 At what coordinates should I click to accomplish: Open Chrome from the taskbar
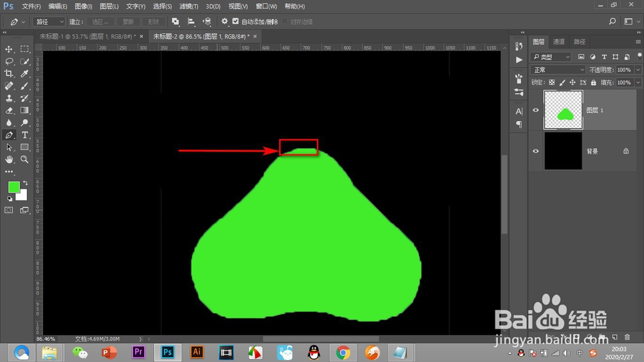point(343,352)
